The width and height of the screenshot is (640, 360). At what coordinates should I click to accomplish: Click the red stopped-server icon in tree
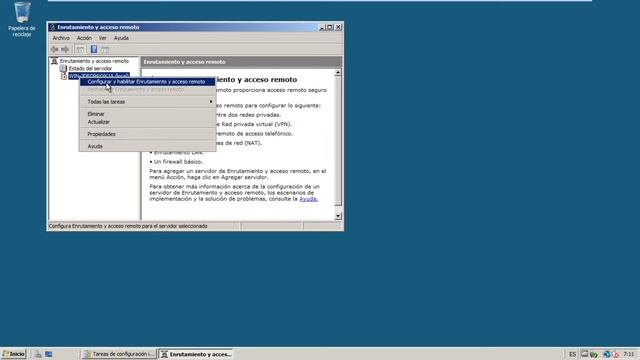(x=64, y=76)
